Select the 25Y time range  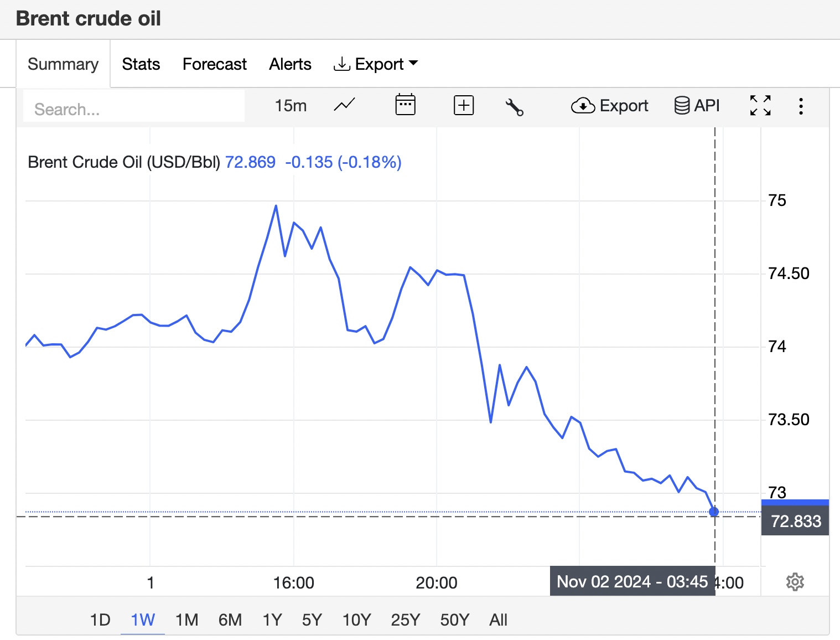point(406,620)
